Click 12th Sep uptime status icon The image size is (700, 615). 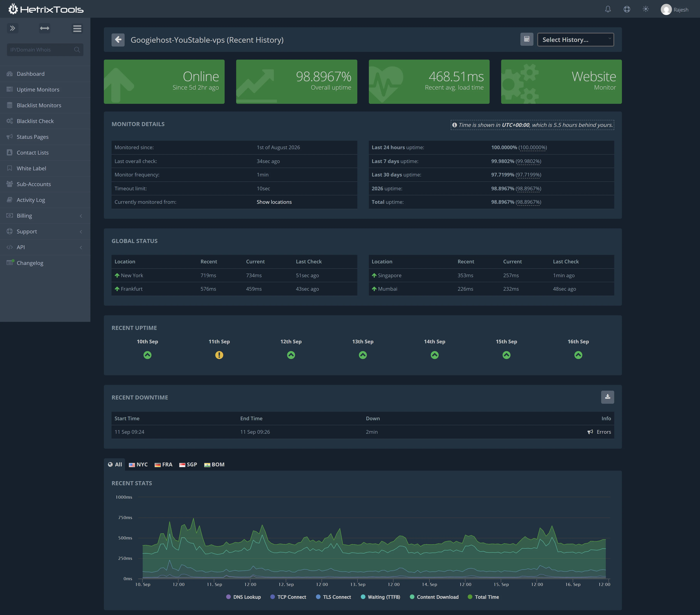pos(291,355)
